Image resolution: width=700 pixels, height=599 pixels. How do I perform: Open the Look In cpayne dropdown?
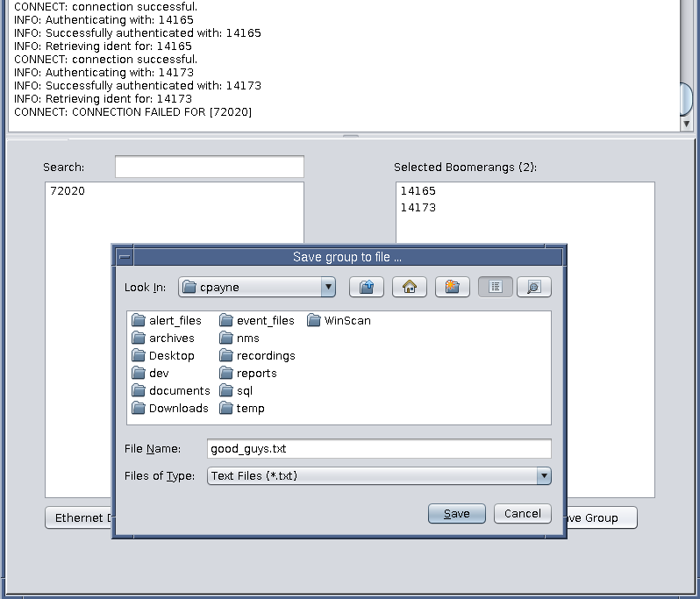click(x=257, y=287)
